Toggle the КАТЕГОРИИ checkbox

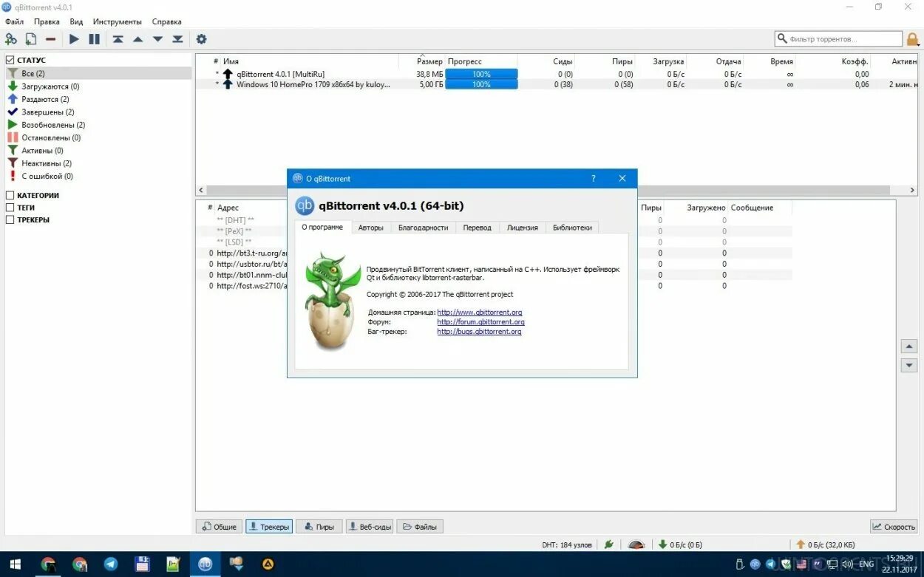click(x=10, y=195)
